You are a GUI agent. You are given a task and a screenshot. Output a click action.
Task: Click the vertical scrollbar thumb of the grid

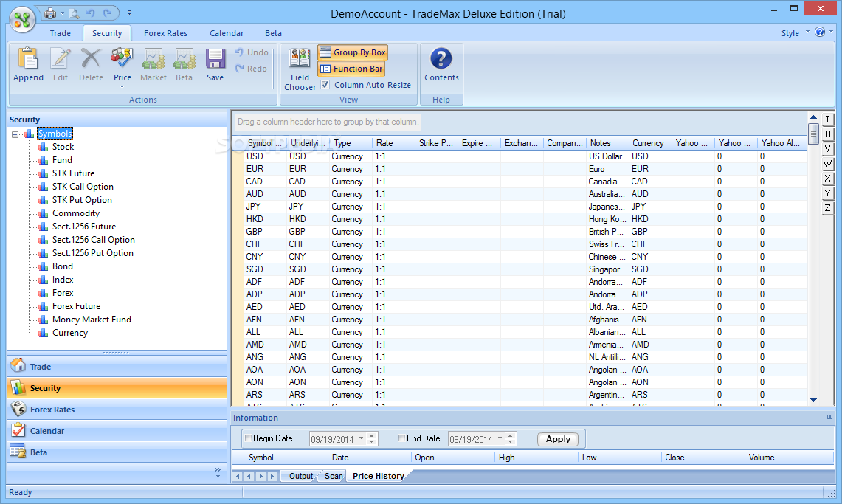click(x=813, y=133)
